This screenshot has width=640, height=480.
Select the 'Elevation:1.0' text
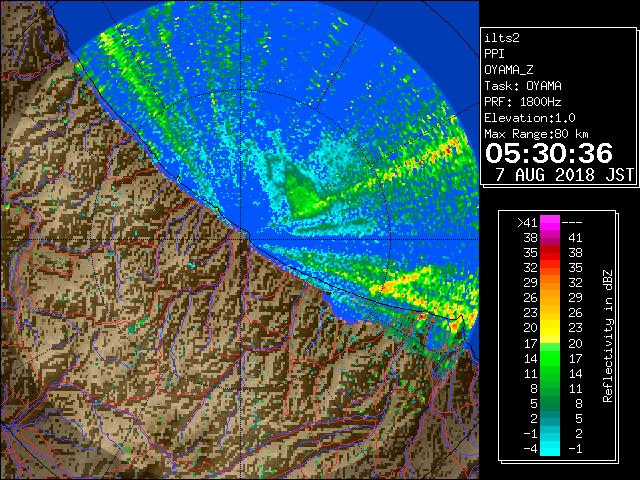click(x=530, y=118)
